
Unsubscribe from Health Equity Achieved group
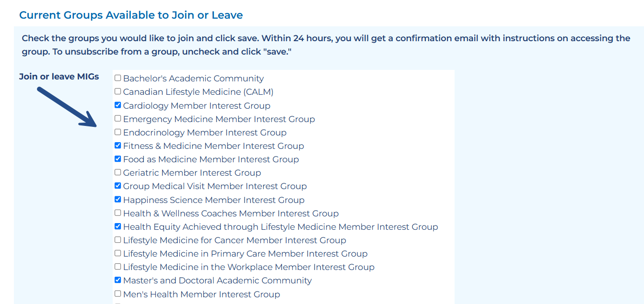[x=118, y=226]
